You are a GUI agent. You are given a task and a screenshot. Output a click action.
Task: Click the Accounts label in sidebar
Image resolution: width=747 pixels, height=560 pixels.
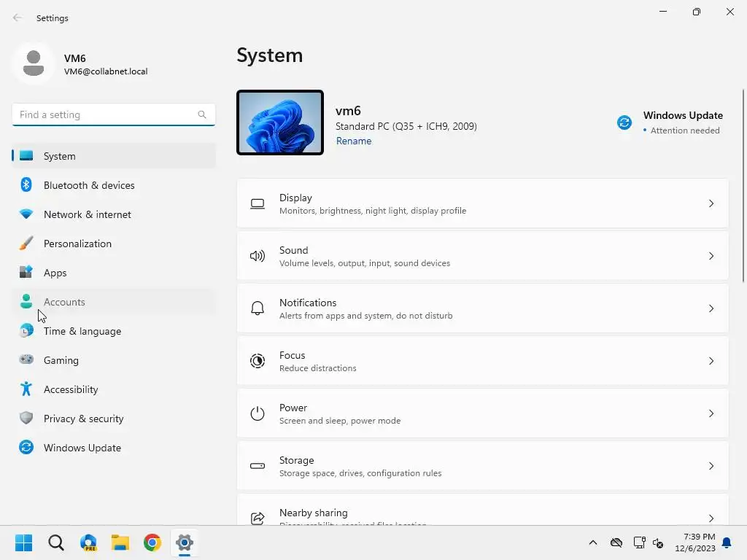[64, 302]
